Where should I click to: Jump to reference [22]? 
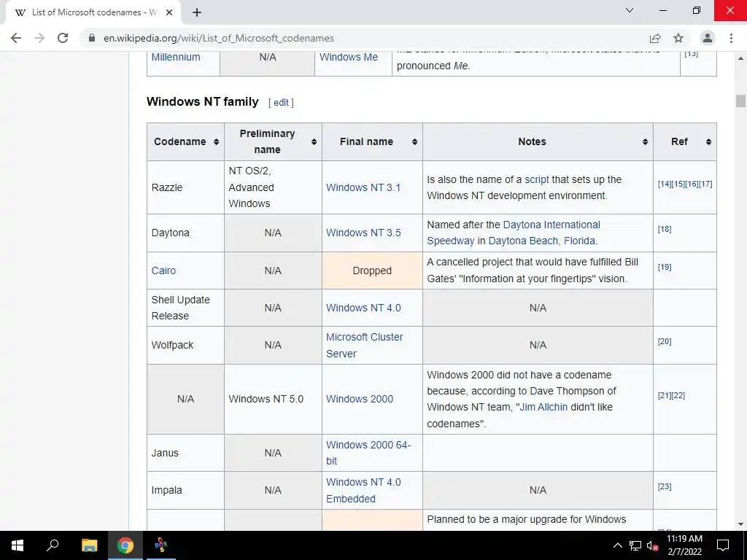(678, 395)
